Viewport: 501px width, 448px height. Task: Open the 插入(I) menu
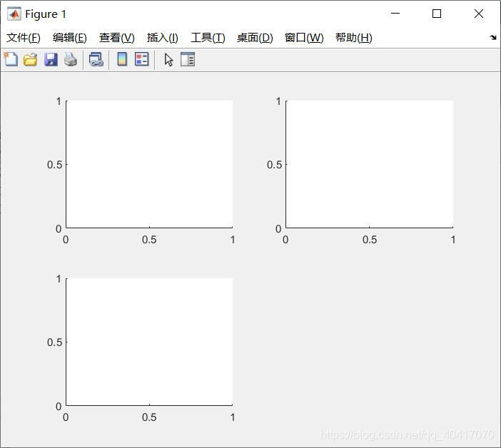coord(162,38)
